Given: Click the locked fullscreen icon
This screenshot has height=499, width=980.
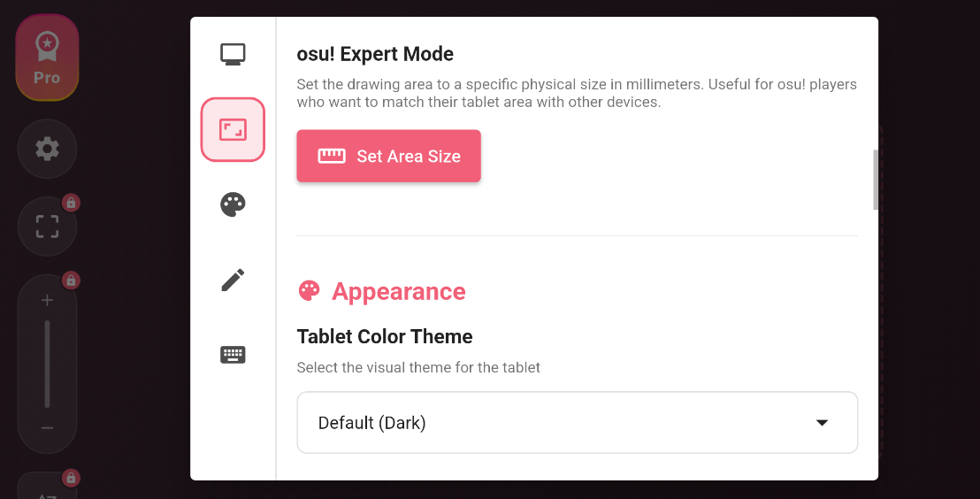Looking at the screenshot, I should tap(47, 226).
